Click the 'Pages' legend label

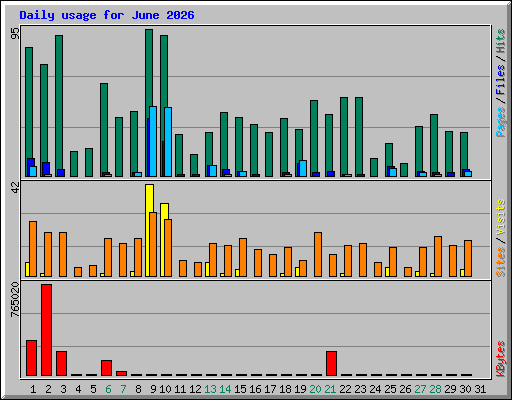tap(500, 122)
